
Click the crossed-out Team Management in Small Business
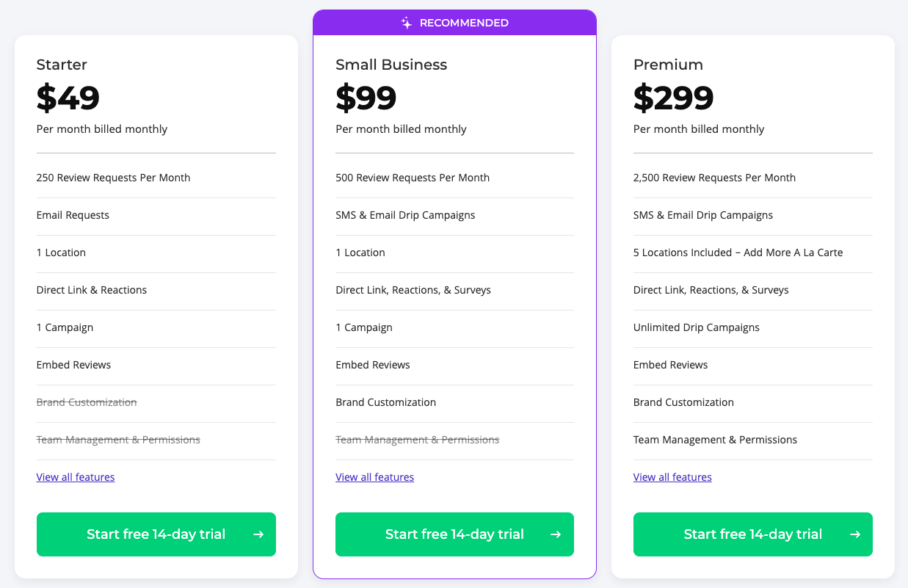417,440
